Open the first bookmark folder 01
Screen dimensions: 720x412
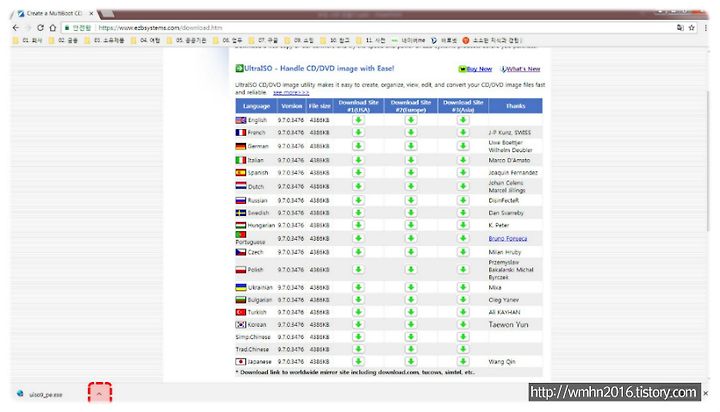pyautogui.click(x=27, y=40)
